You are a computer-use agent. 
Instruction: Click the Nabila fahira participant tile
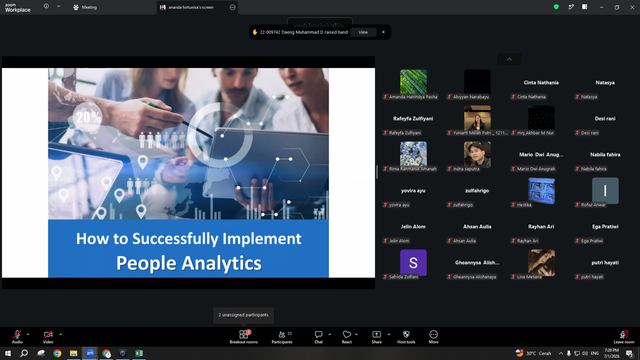(x=605, y=156)
